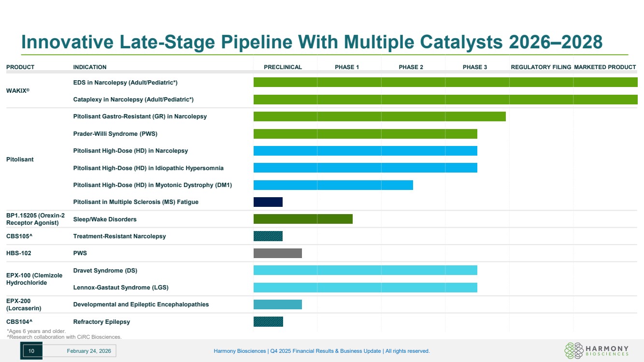This screenshot has width=644, height=362.
Task: Click 'Pitolisant High-Dose (HD) in Idiopathic Hypersomnia'
Action: (x=148, y=168)
